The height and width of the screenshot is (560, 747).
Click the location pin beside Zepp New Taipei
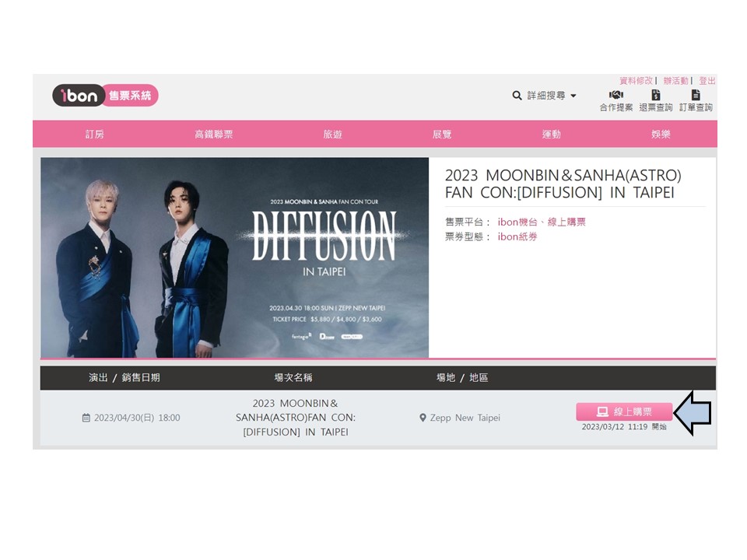[x=423, y=418]
